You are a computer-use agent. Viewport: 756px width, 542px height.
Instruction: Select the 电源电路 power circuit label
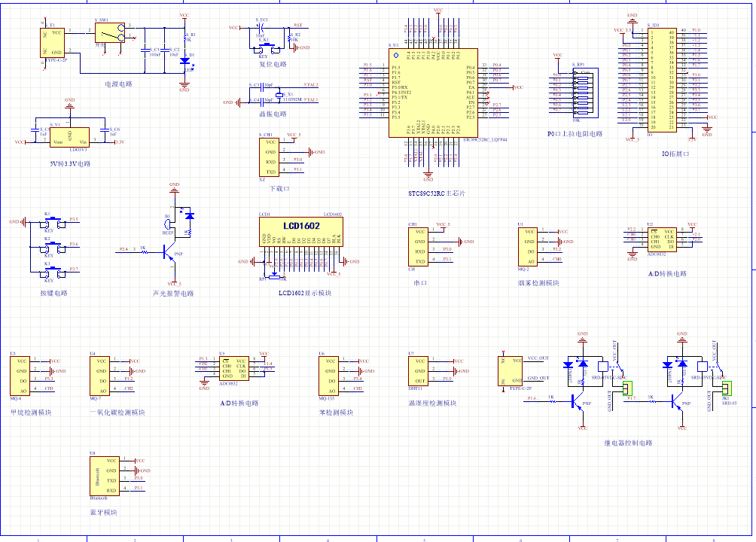tap(119, 84)
